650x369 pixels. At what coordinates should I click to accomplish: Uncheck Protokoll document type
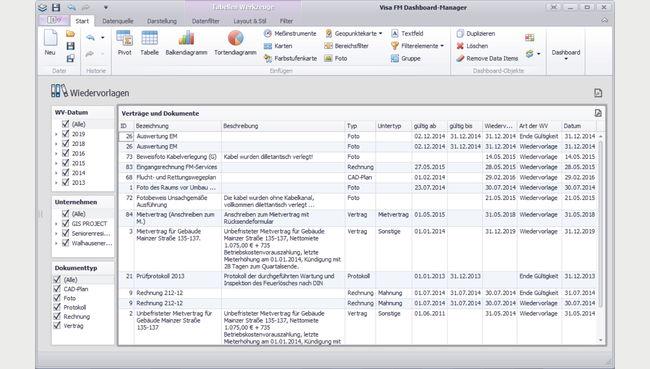57,307
